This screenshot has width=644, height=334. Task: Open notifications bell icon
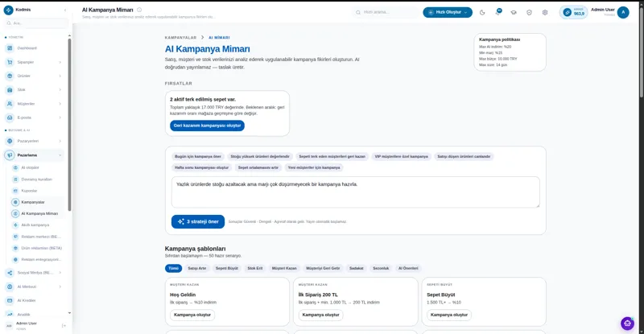[497, 12]
